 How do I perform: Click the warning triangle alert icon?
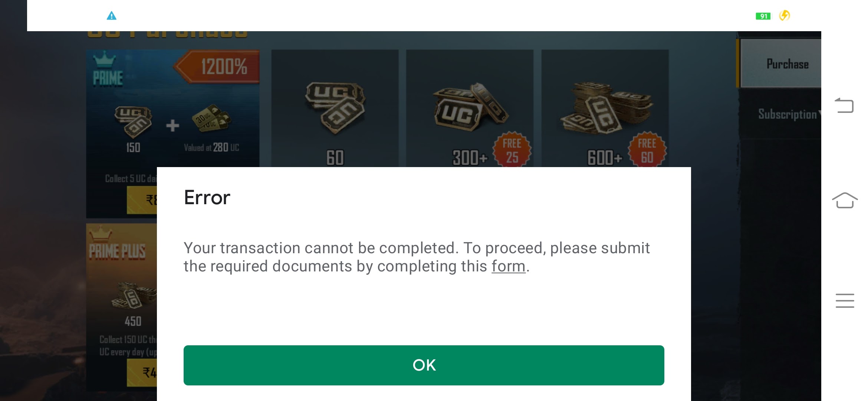(x=111, y=16)
